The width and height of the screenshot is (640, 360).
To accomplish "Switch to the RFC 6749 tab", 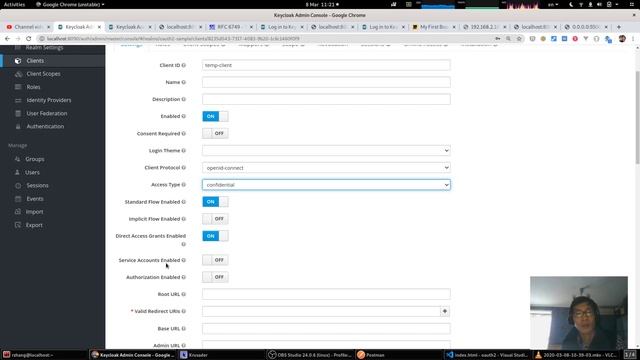I will tap(231, 27).
